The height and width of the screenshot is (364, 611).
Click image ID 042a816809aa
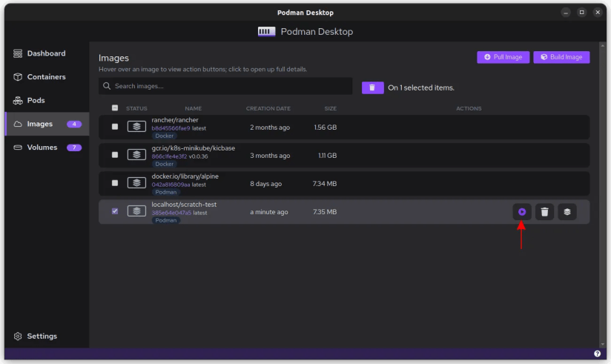pos(171,185)
